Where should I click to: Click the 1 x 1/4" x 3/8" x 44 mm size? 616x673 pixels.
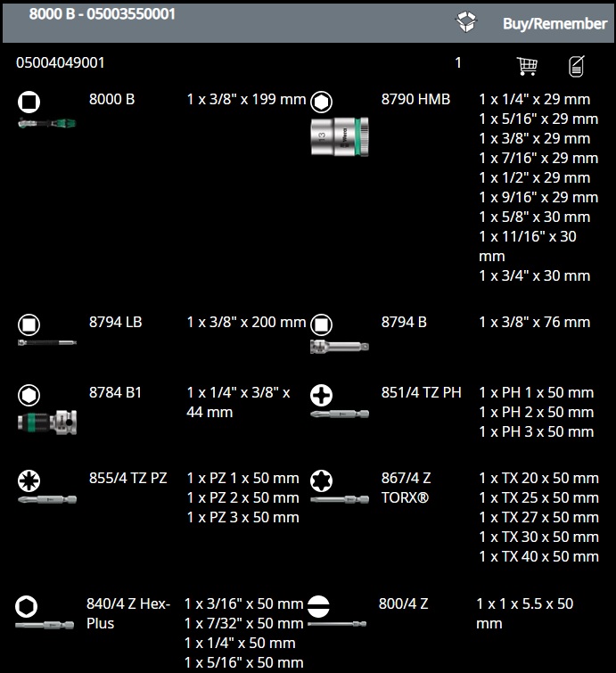tap(238, 402)
